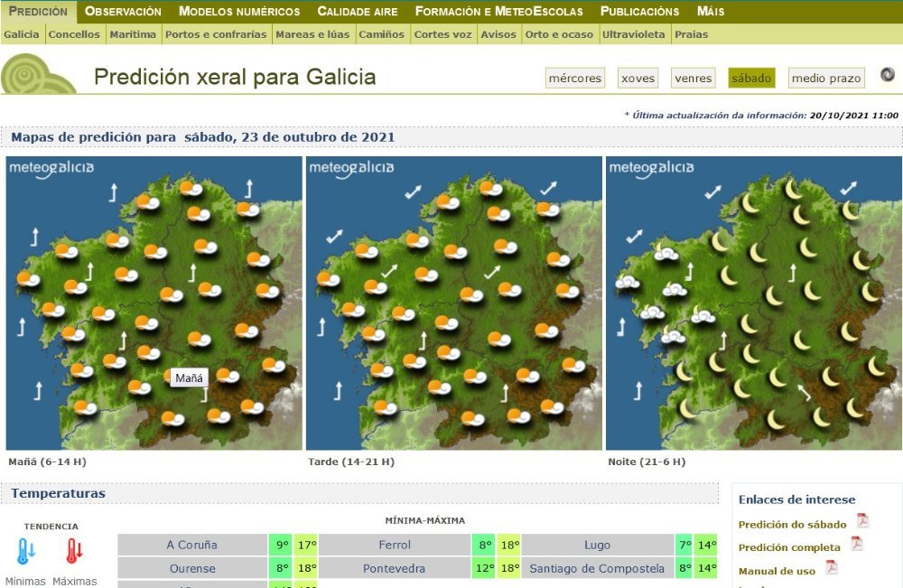Open the Predición do sábado link
903x588 pixels.
coord(793,525)
